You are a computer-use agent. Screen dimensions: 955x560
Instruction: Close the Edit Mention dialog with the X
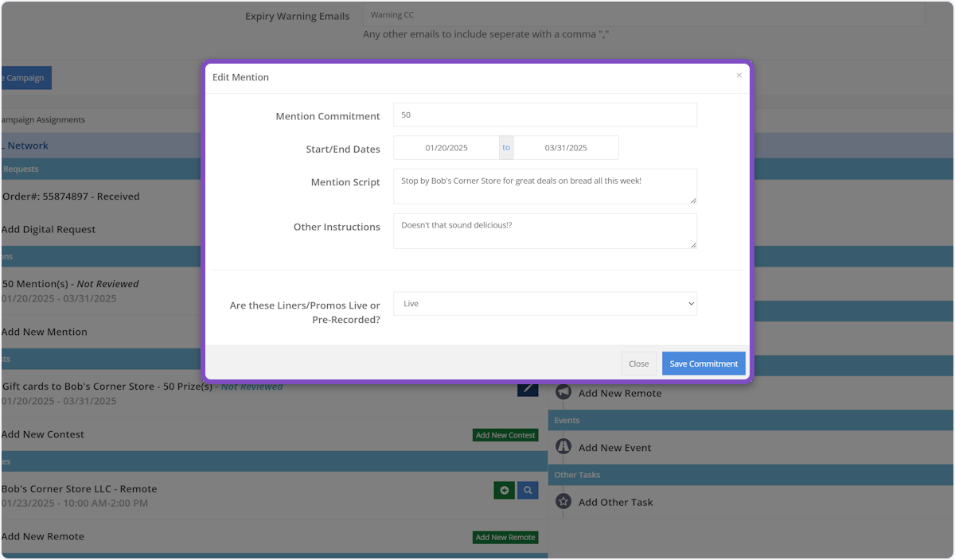click(x=739, y=76)
